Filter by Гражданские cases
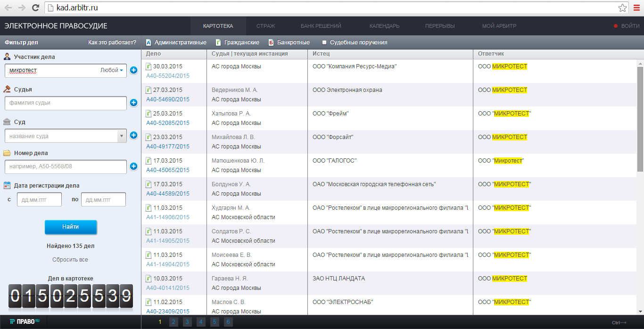This screenshot has width=644, height=329. tap(237, 42)
